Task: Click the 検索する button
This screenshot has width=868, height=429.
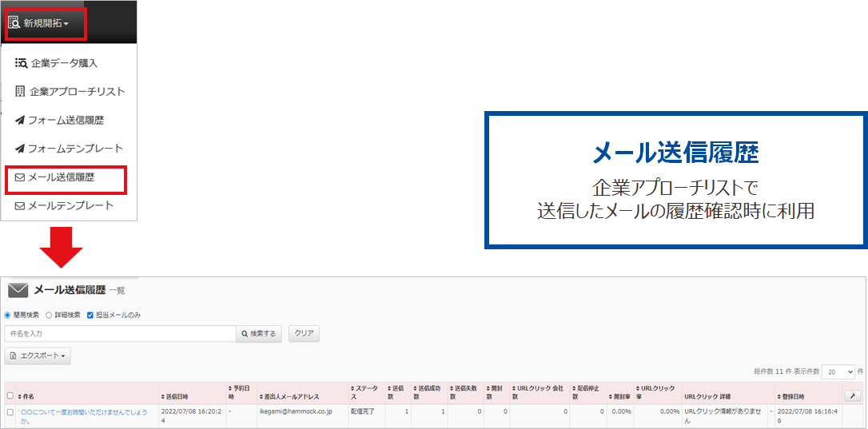Action: pyautogui.click(x=259, y=334)
